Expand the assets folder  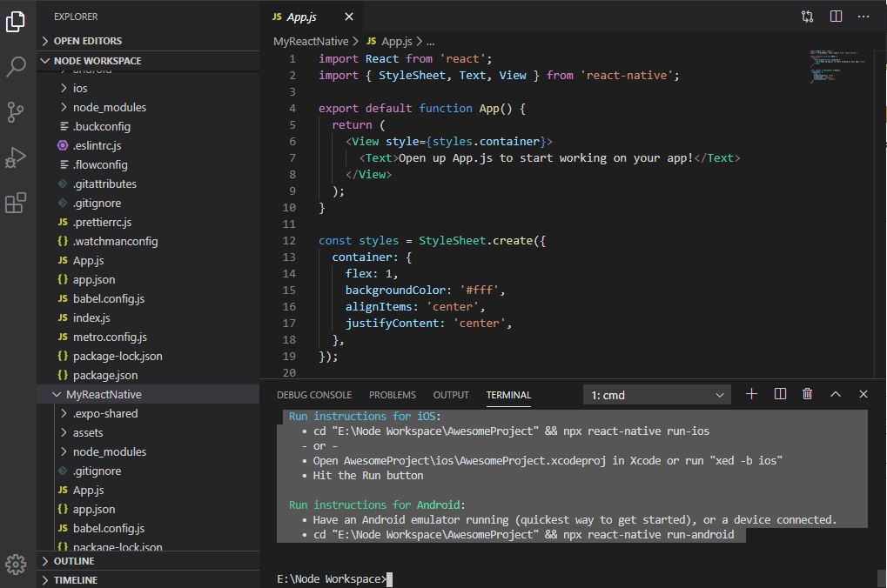[x=148, y=433]
